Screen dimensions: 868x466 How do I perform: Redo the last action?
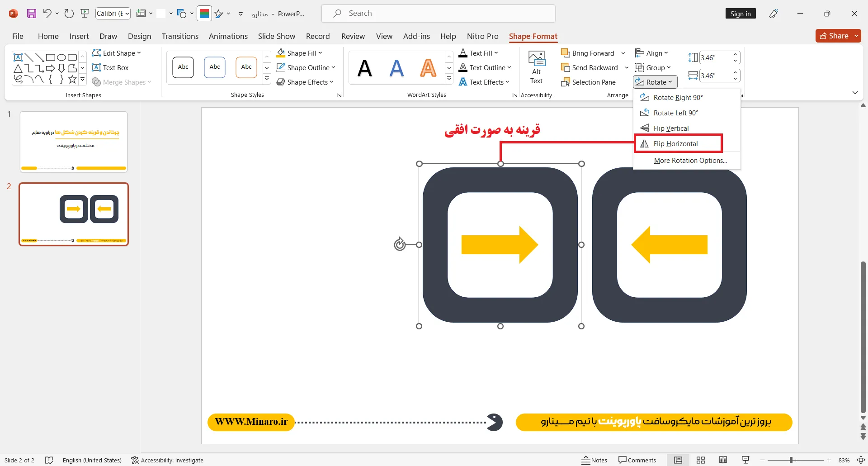[69, 14]
